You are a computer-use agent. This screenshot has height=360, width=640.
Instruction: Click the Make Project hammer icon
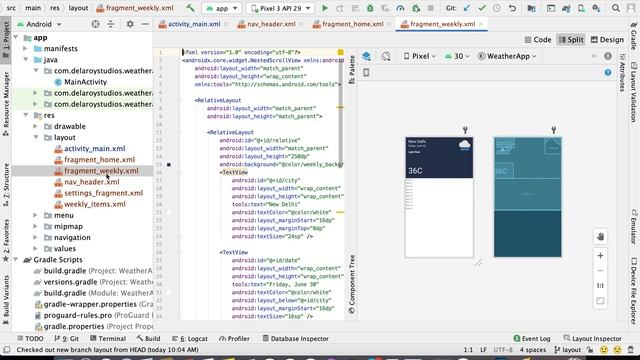tap(190, 8)
